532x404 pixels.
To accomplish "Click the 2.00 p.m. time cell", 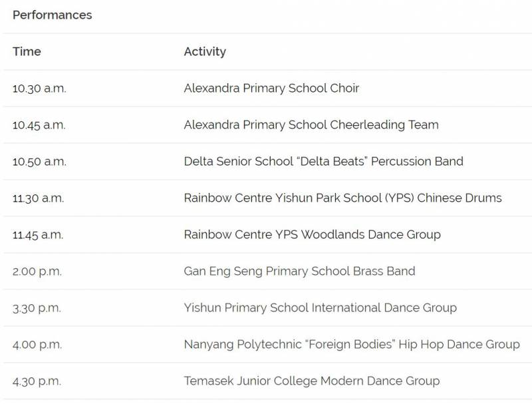I will coord(38,271).
